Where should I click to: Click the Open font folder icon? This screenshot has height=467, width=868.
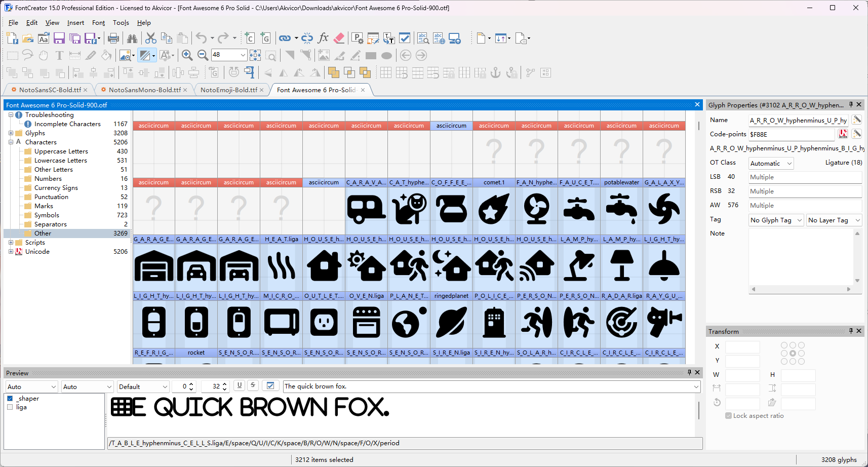(28, 38)
